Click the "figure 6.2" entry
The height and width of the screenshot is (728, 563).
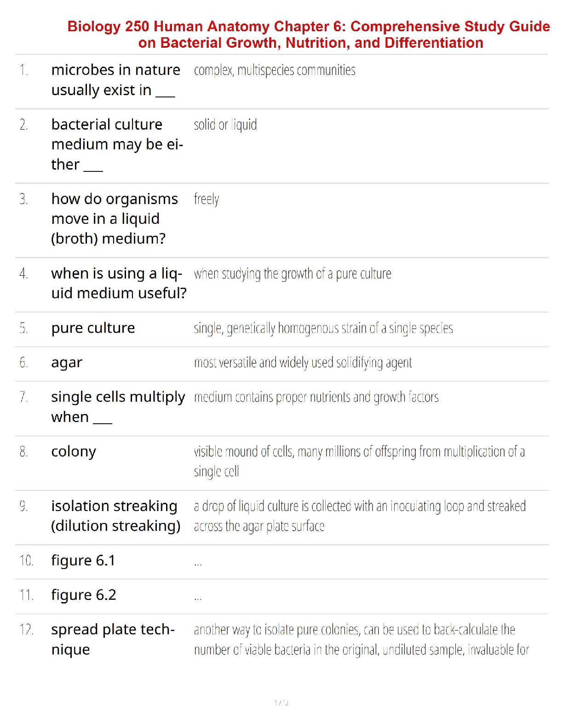click(x=84, y=595)
